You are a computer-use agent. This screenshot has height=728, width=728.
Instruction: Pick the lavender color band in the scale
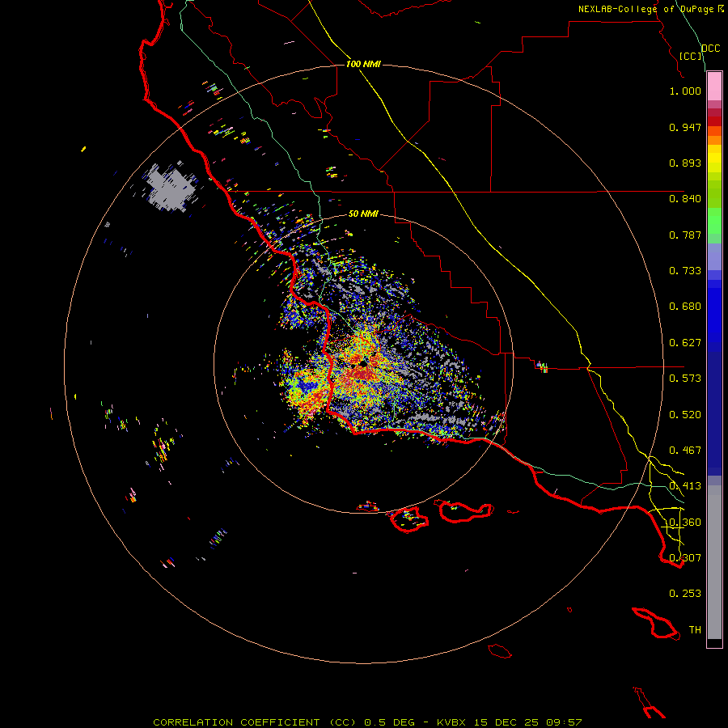[714, 257]
